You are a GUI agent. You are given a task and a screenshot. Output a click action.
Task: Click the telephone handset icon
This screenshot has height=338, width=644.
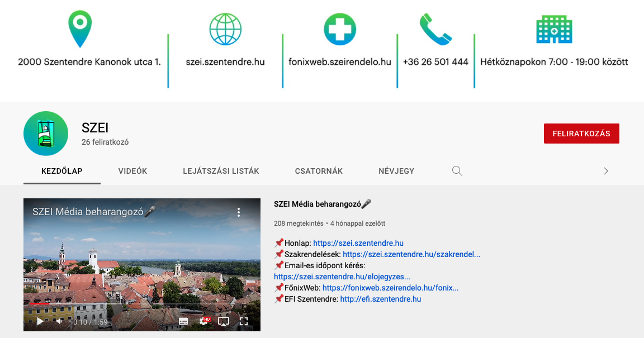point(435,29)
